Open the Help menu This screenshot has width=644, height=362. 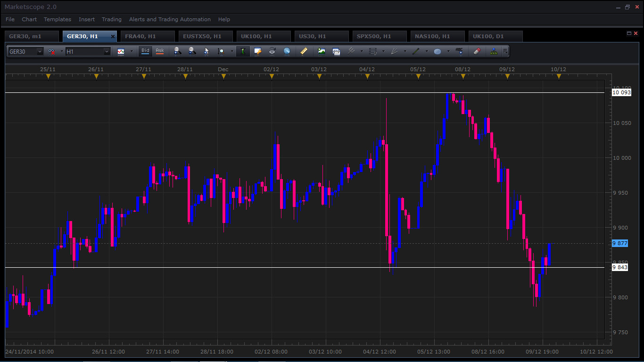224,19
